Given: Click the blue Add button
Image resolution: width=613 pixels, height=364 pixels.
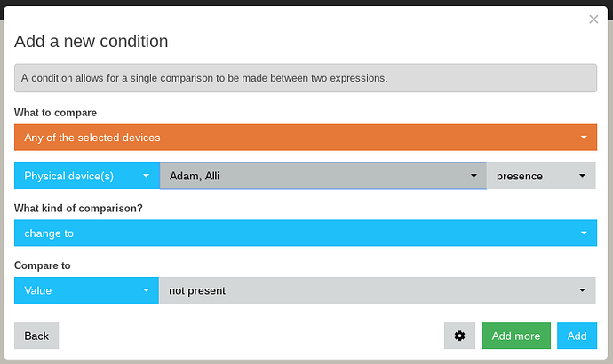Looking at the screenshot, I should 577,336.
